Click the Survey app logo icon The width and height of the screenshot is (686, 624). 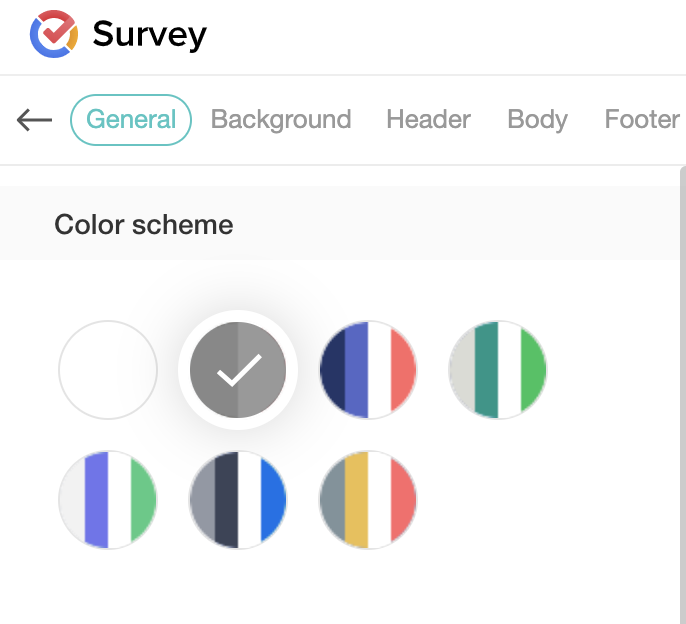[x=54, y=35]
